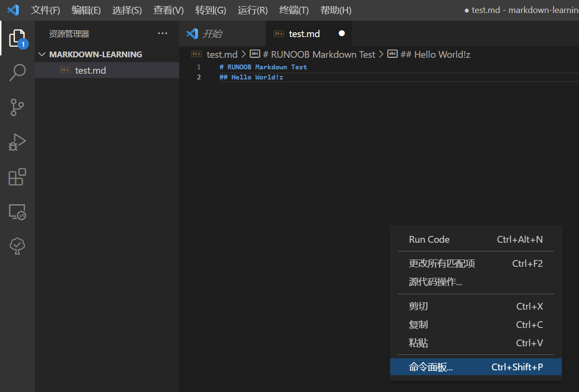Open the 查看(V) menu
The height and width of the screenshot is (392, 579).
(x=169, y=10)
